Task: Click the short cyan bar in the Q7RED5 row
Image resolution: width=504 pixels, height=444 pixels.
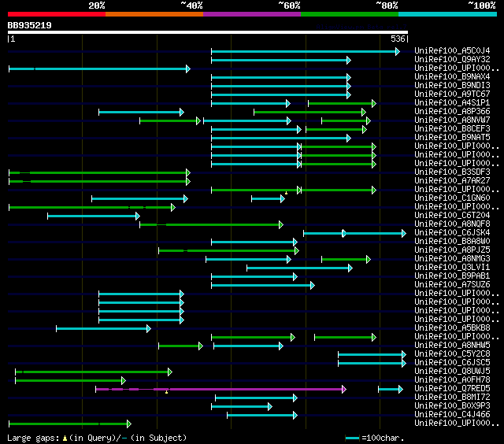Action: 391,390
